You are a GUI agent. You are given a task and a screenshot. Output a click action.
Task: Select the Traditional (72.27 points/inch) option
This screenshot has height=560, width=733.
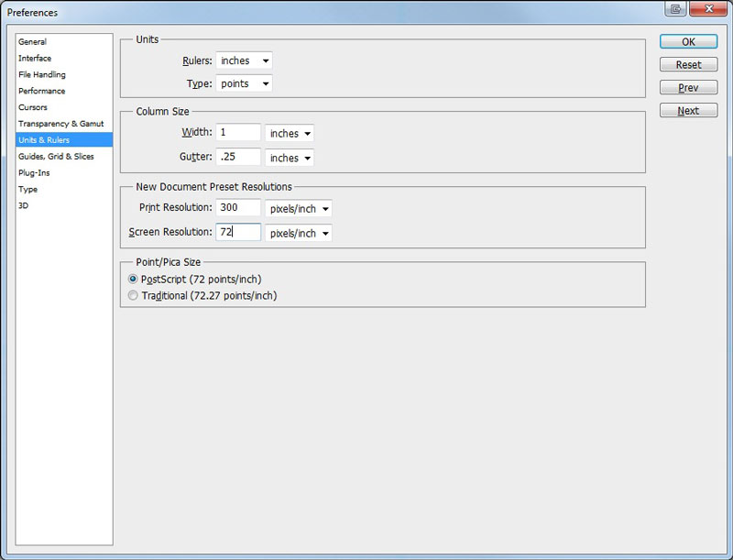point(134,296)
